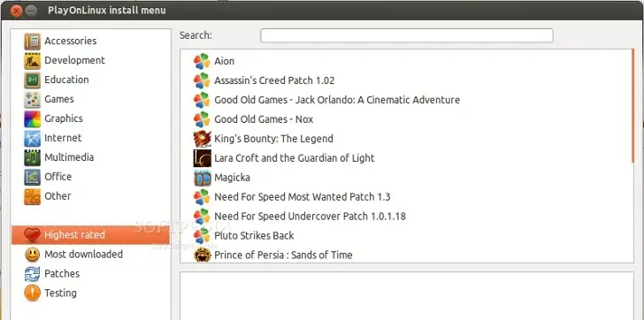
Task: Choose Need For Speed Undercover Patch 1.0.1.18
Action: click(x=310, y=217)
